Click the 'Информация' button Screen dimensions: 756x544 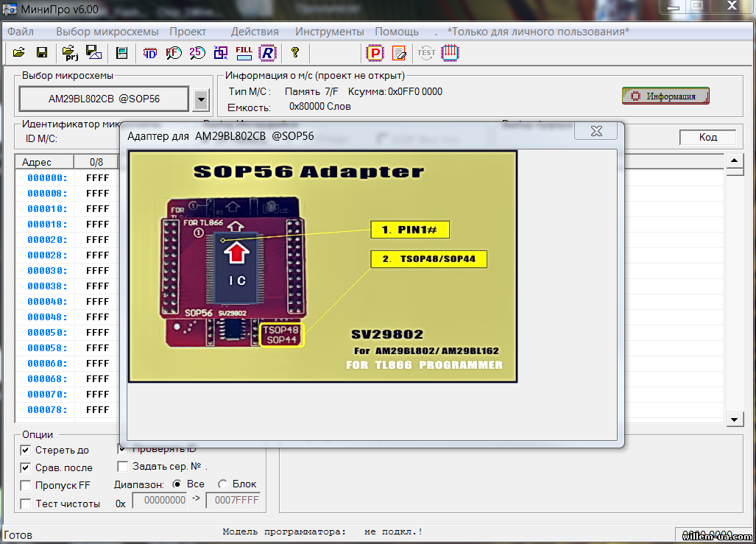(x=665, y=96)
